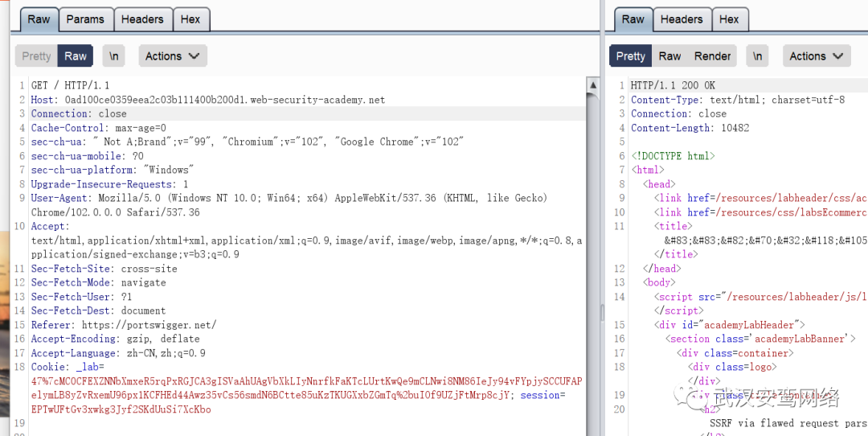Click the 'Cache-Control: max-age=0' line
Screen dimensions: 868x436
[99, 128]
